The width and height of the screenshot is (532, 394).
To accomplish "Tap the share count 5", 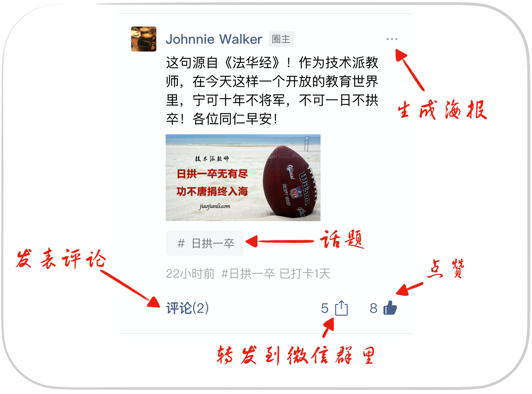I will tap(325, 308).
